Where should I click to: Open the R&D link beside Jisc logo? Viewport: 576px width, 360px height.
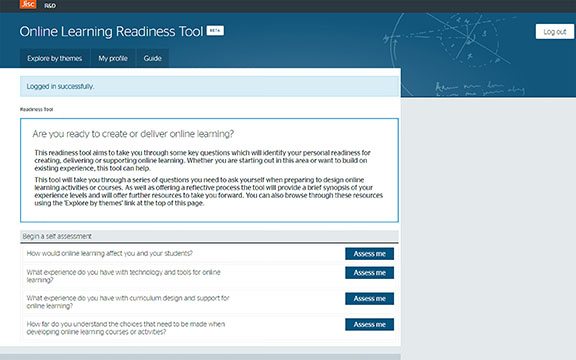tap(50, 6)
